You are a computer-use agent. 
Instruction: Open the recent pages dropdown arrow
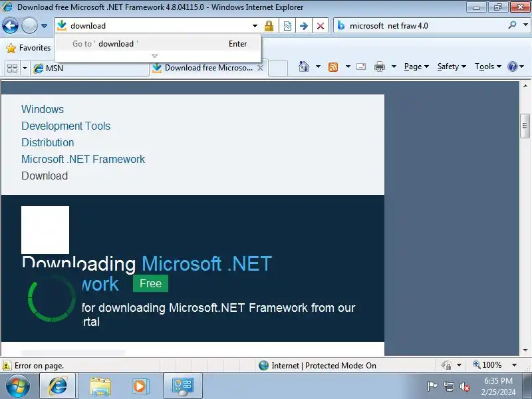[44, 26]
